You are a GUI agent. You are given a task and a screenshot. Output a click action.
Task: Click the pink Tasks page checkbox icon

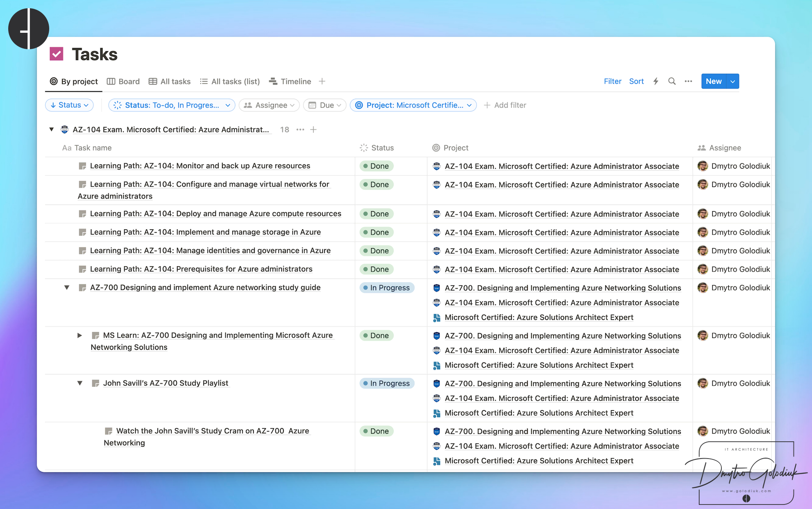(57, 54)
